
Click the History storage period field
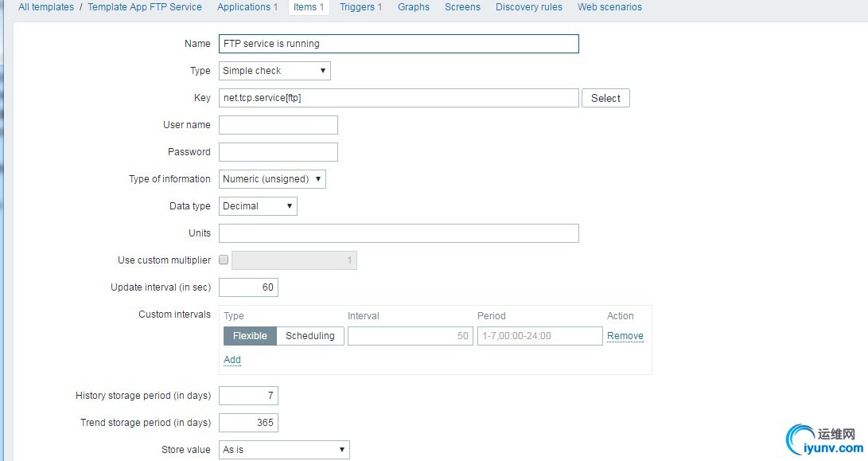(x=248, y=396)
